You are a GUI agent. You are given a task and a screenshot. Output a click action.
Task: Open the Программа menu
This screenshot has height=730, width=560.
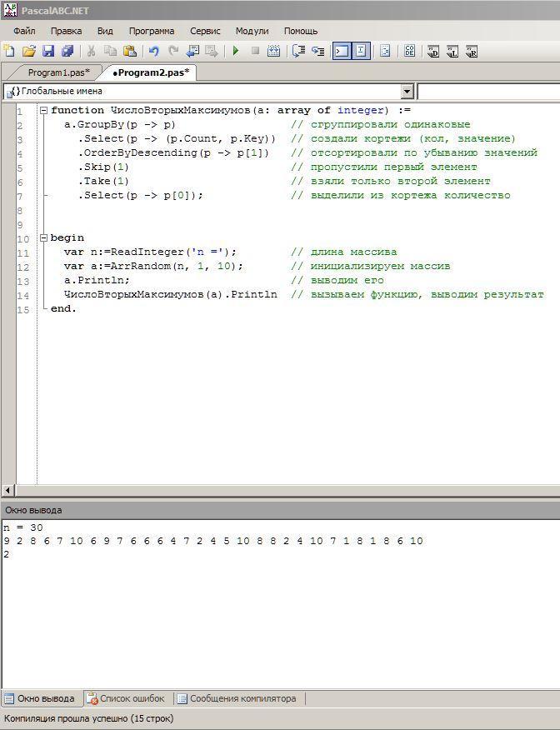[x=152, y=31]
